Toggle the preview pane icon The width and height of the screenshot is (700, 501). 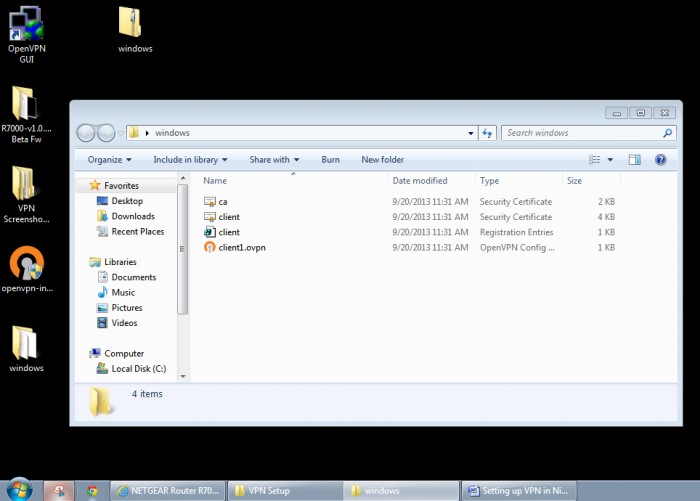click(x=634, y=159)
